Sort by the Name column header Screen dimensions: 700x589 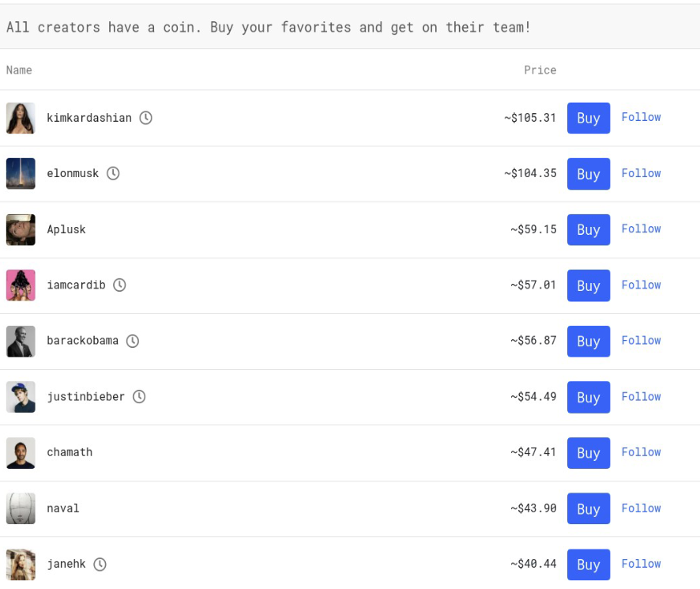click(19, 70)
